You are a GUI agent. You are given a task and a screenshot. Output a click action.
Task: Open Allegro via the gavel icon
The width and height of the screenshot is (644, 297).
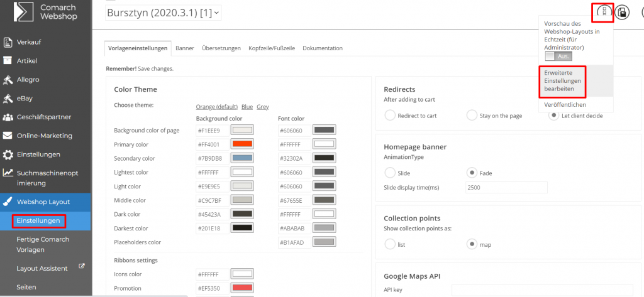pyautogui.click(x=8, y=80)
